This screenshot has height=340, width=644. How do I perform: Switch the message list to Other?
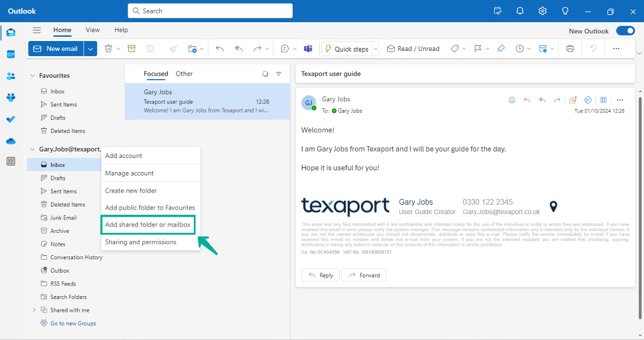(x=184, y=74)
